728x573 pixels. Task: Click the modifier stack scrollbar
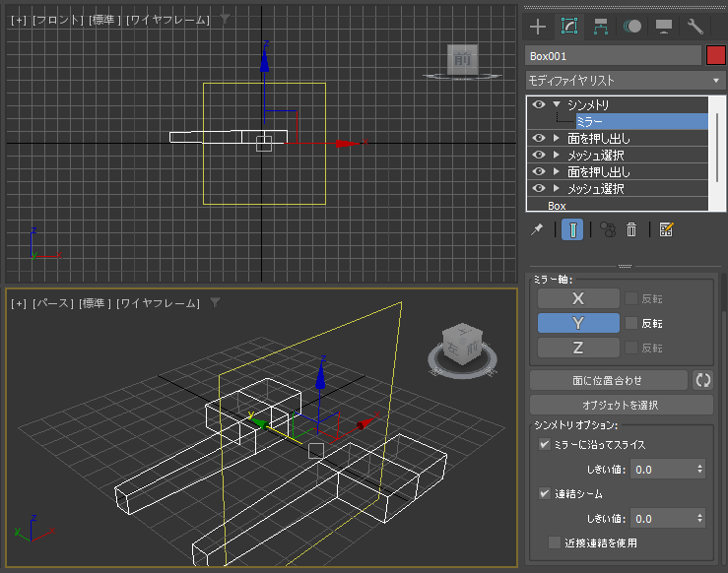click(x=718, y=146)
